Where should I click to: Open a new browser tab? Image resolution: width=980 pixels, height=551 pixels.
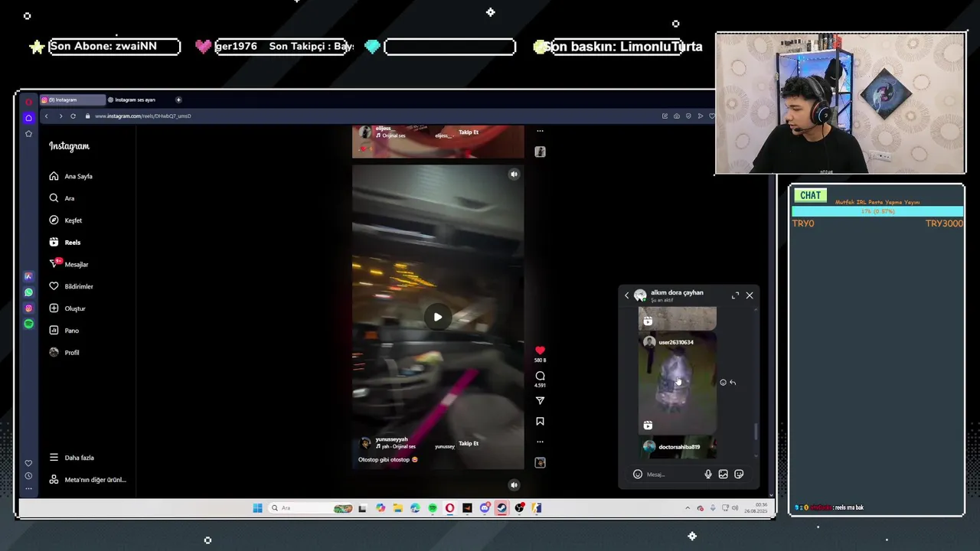coord(178,99)
